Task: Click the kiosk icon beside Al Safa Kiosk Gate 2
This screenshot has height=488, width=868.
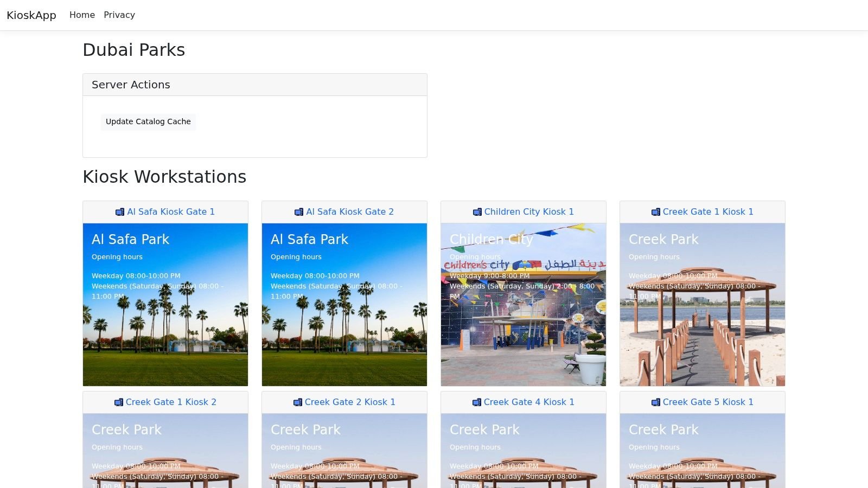Action: [299, 212]
